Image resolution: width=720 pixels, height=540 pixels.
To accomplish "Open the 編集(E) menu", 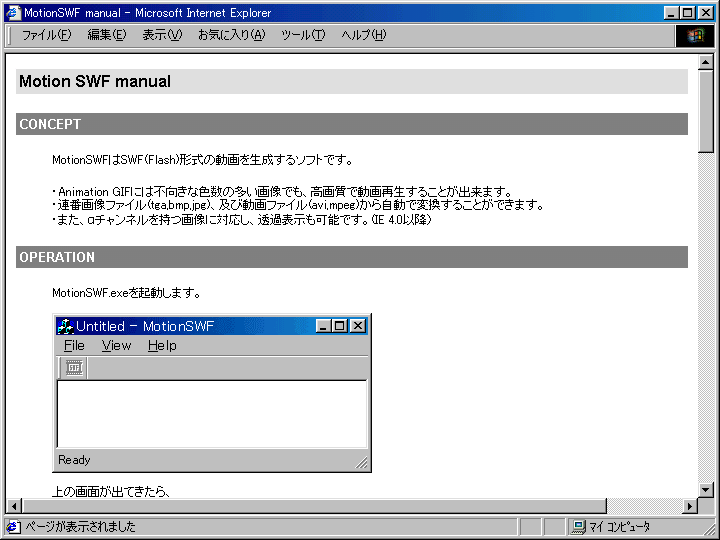I will (x=107, y=35).
